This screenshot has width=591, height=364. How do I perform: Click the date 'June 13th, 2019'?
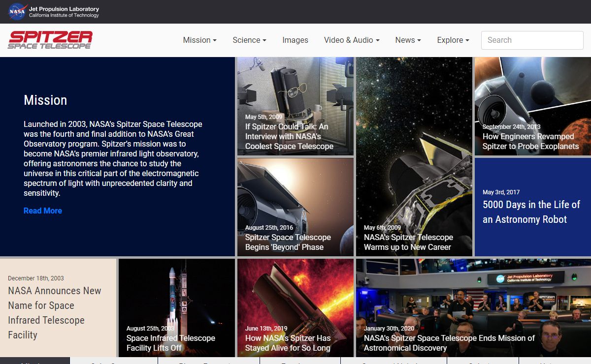[x=266, y=329]
